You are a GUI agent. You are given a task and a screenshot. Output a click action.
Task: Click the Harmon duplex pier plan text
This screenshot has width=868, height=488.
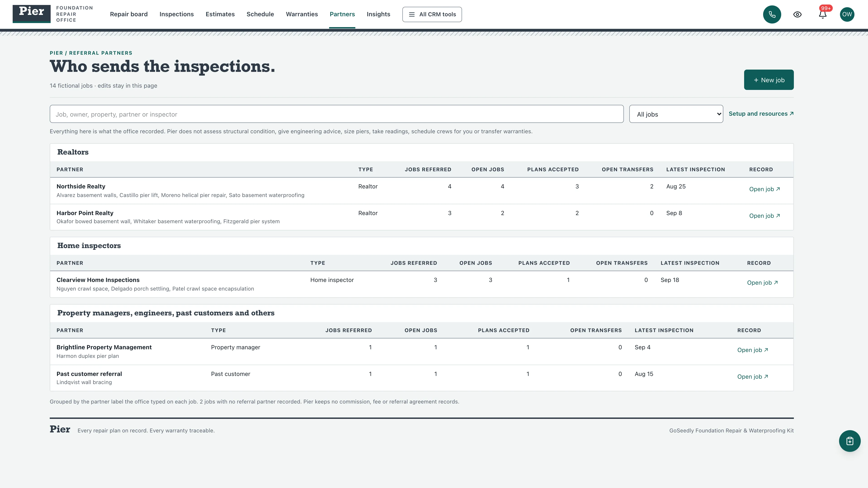tap(88, 356)
